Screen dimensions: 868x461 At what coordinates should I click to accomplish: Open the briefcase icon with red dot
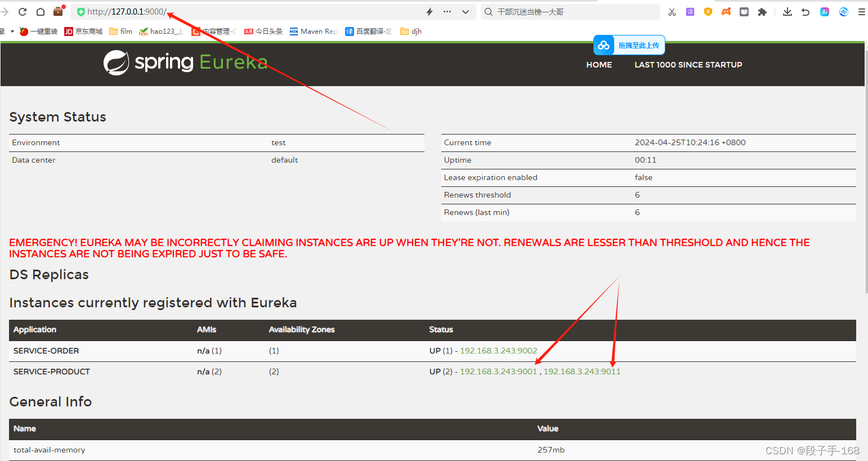point(59,11)
